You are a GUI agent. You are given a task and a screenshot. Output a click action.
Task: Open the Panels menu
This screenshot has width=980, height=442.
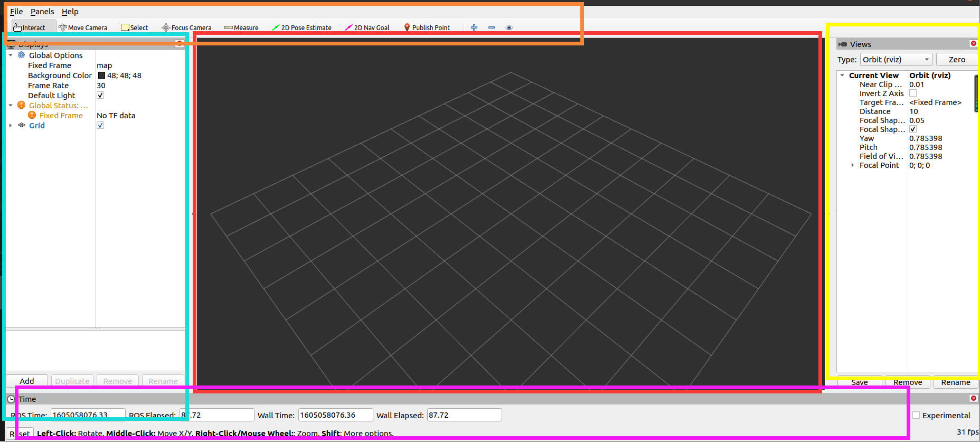point(42,12)
